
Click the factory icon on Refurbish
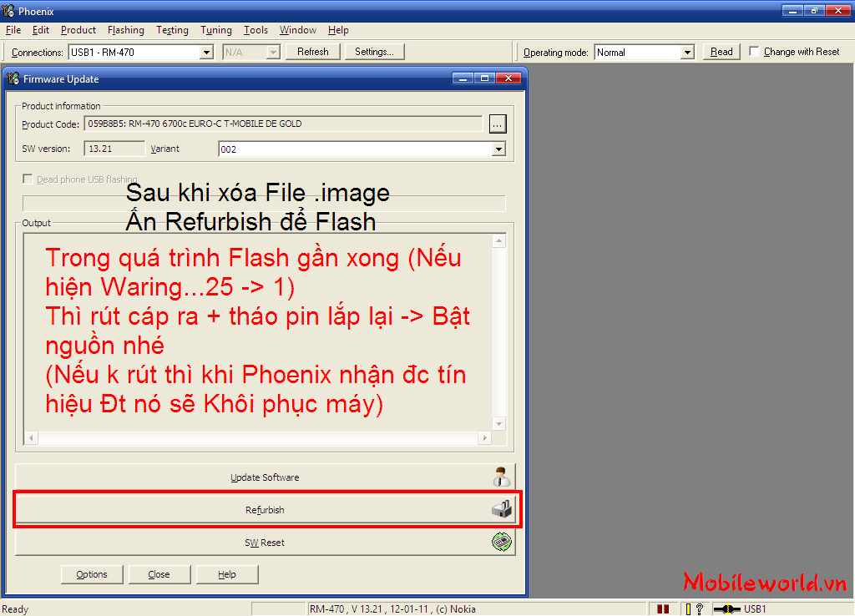pyautogui.click(x=502, y=510)
